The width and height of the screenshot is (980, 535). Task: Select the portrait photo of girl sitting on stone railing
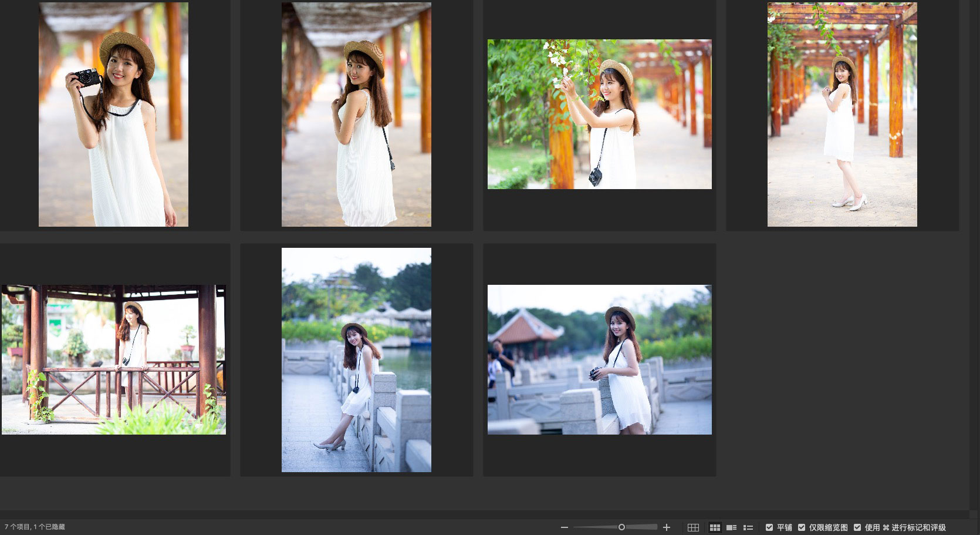(356, 359)
